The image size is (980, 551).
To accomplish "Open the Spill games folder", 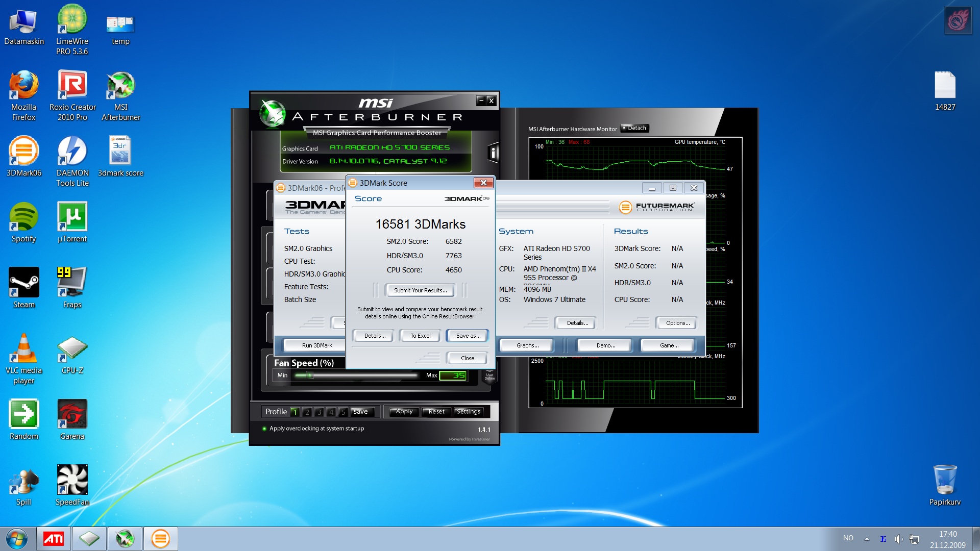I will click(x=23, y=486).
